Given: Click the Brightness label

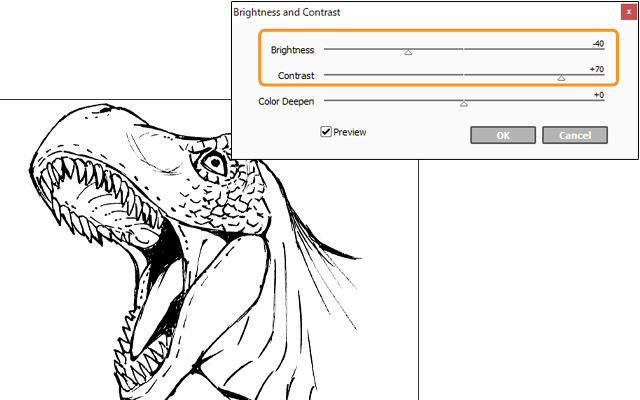Looking at the screenshot, I should 292,50.
